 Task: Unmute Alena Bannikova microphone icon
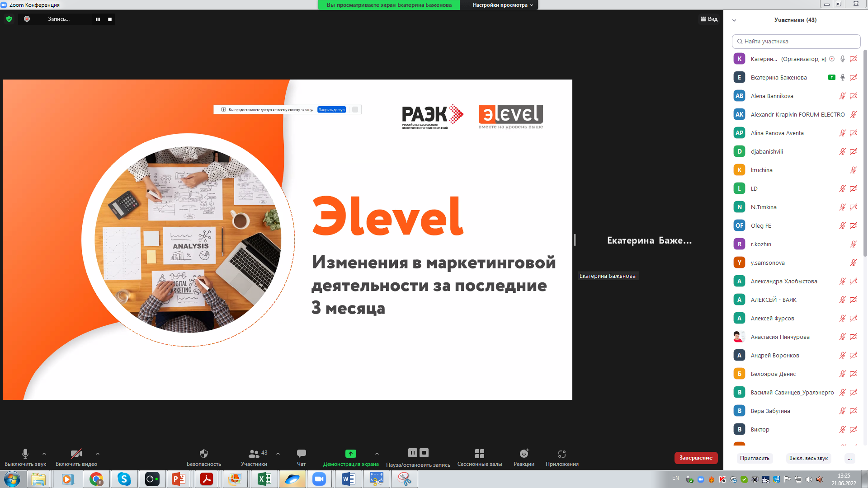point(843,96)
